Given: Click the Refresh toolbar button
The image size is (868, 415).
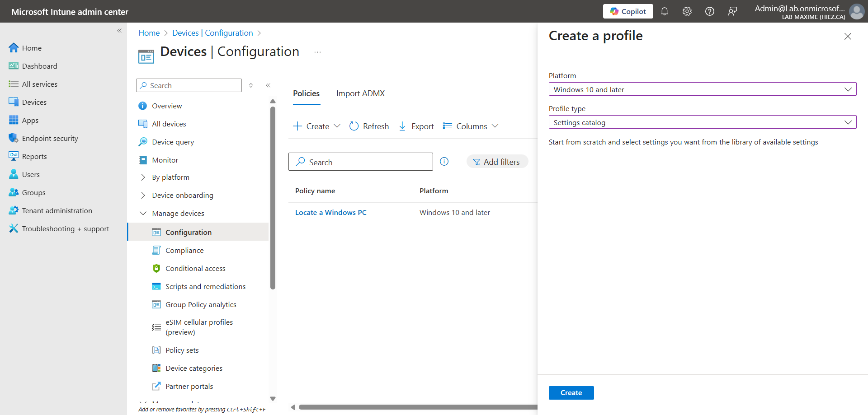Looking at the screenshot, I should (369, 126).
